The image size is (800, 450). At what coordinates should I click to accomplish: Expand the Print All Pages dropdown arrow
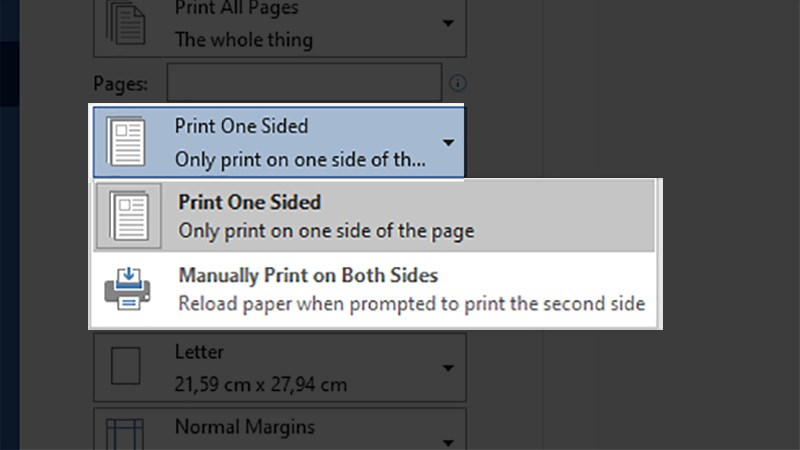pos(448,23)
